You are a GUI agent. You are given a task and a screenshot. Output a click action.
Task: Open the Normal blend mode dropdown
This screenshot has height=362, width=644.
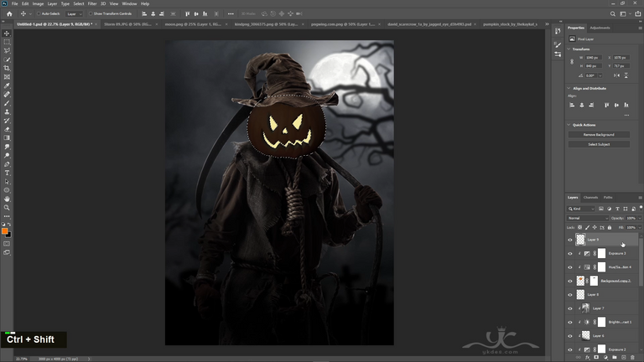click(x=587, y=218)
